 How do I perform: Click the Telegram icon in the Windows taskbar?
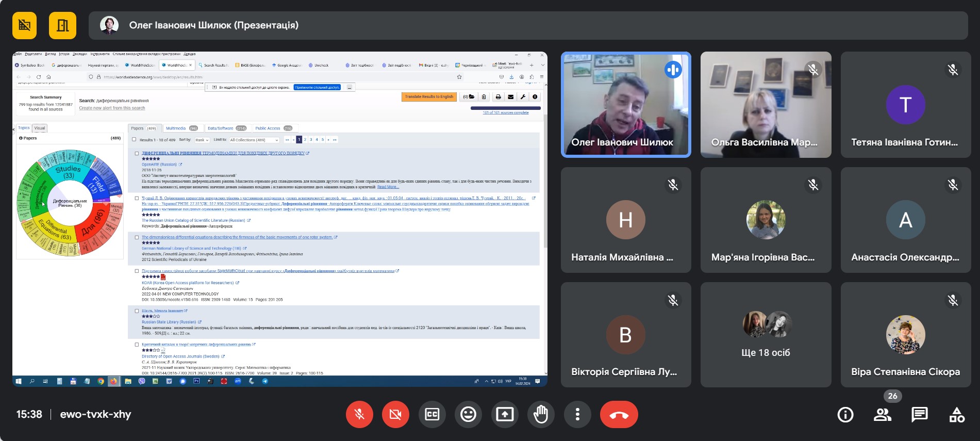click(x=265, y=381)
